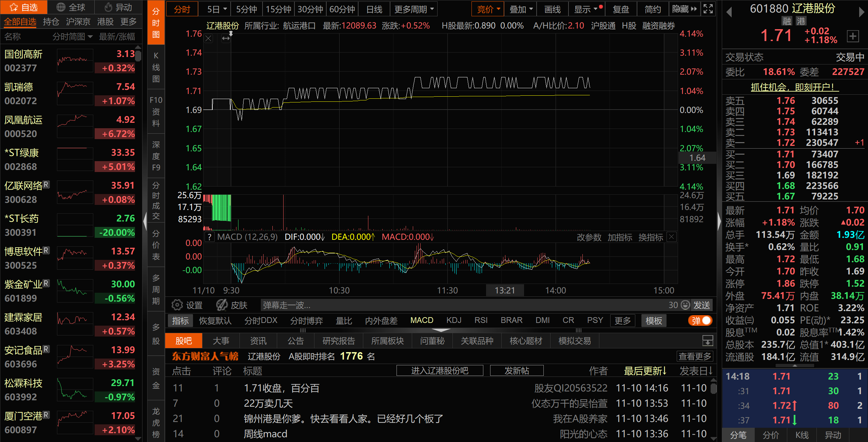Go to previous stock with left arrow
Viewport: 868px width, 442px height.
(729, 12)
